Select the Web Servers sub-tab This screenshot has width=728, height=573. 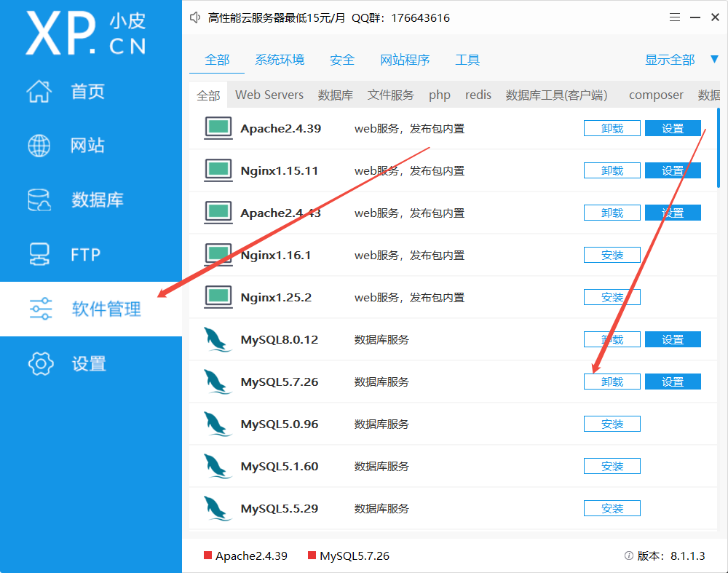[x=269, y=95]
